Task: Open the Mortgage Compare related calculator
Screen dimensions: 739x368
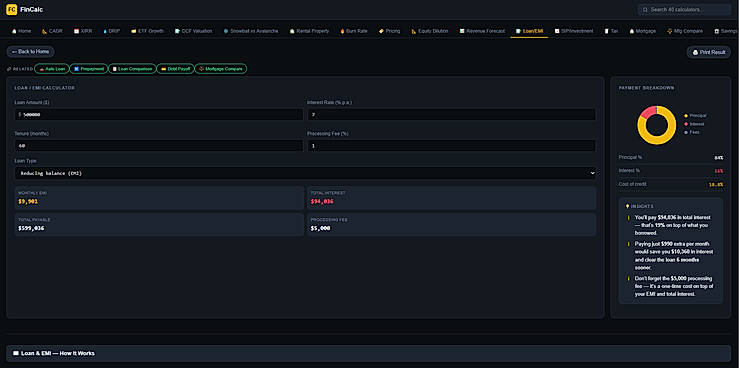Action: click(x=221, y=69)
